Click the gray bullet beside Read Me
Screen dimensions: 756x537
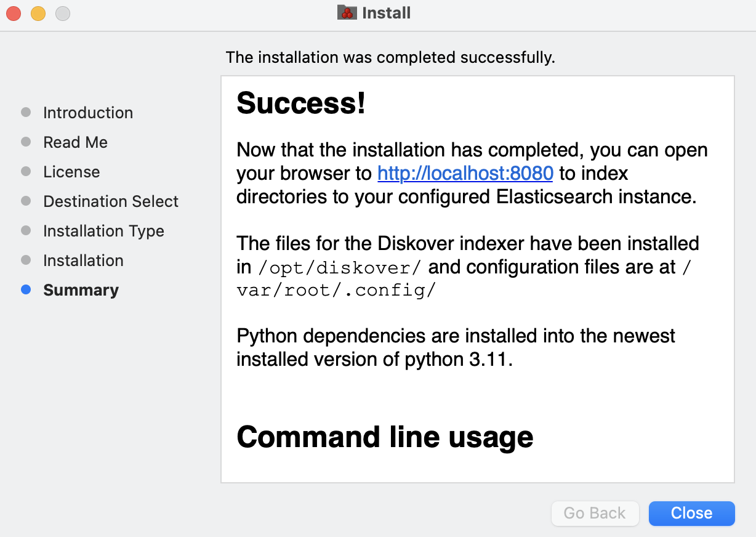26,142
